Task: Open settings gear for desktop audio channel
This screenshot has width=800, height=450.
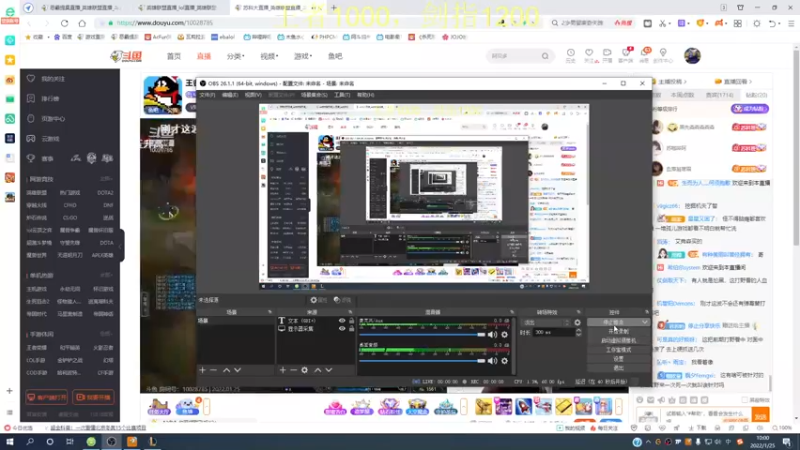Action: 505,361
